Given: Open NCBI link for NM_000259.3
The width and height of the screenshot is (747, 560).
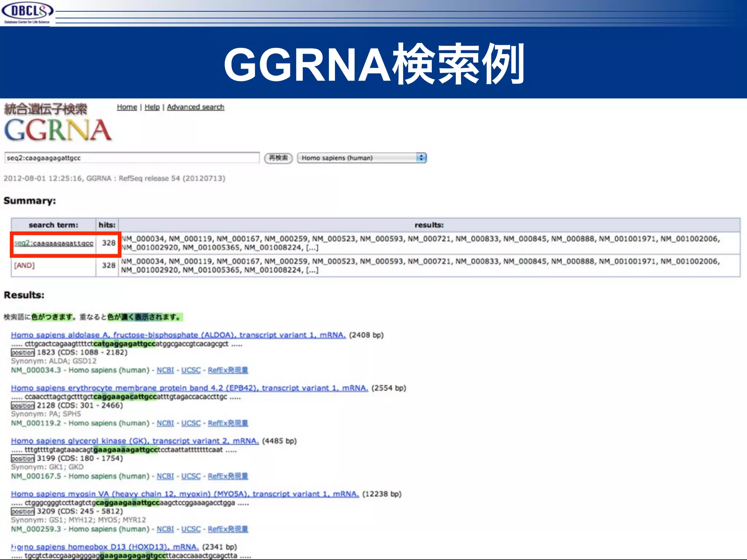Looking at the screenshot, I should pyautogui.click(x=165, y=529).
